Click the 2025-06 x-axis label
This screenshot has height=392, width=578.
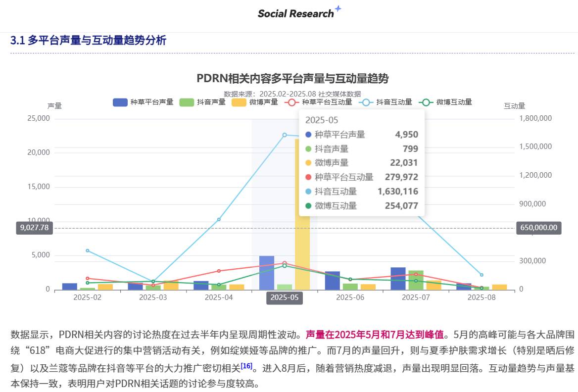click(350, 297)
